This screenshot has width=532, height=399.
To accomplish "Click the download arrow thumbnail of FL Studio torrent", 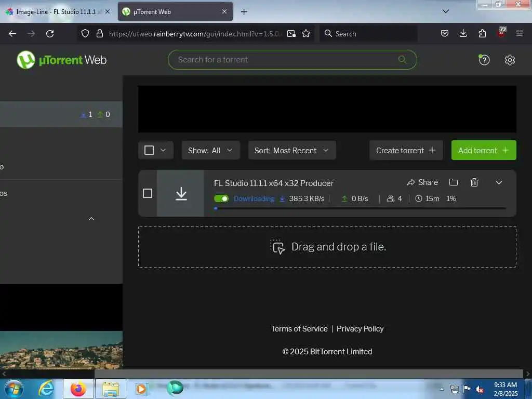I will 181,193.
